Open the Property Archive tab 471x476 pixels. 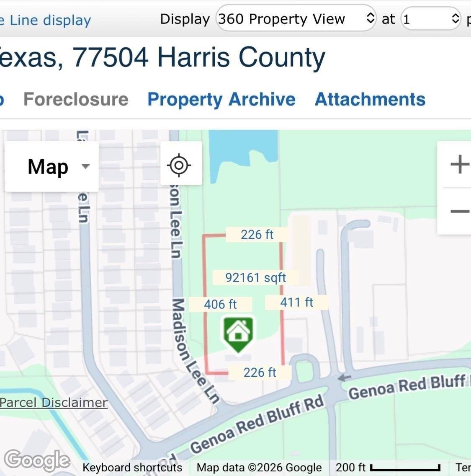coord(221,100)
